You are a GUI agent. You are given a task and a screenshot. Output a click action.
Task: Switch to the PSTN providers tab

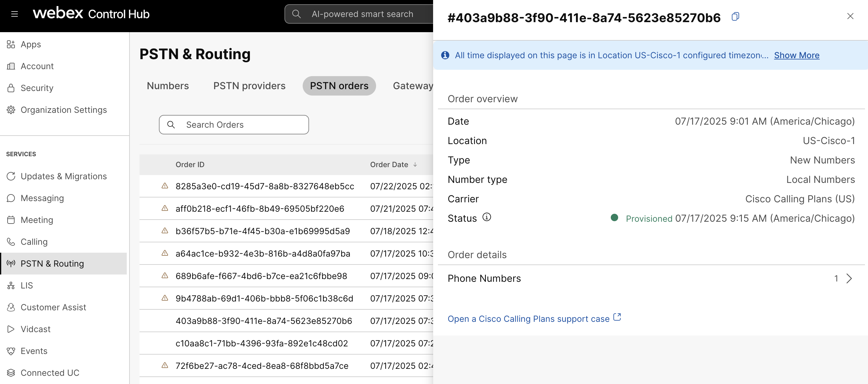coord(249,86)
